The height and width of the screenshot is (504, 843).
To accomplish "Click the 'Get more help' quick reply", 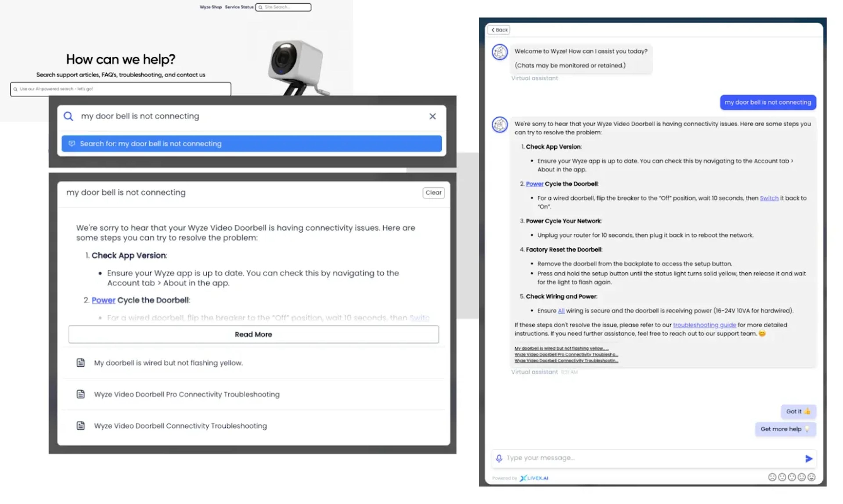I will coord(785,429).
